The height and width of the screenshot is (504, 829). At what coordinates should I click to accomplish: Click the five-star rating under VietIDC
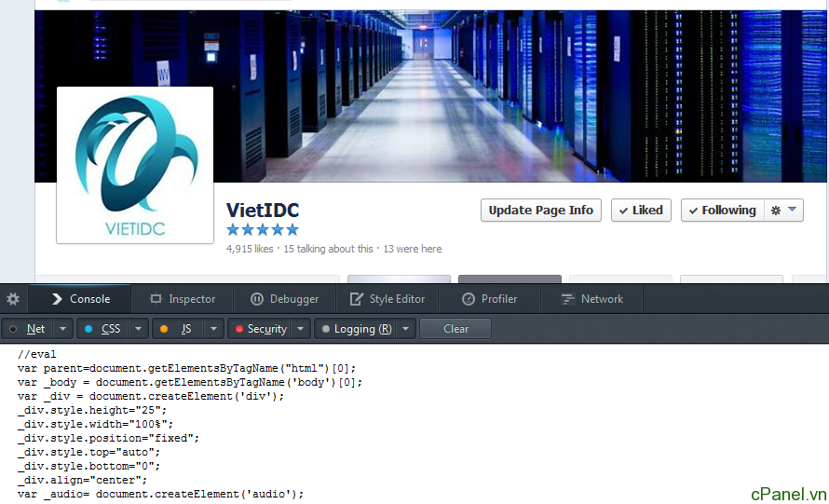[x=263, y=229]
